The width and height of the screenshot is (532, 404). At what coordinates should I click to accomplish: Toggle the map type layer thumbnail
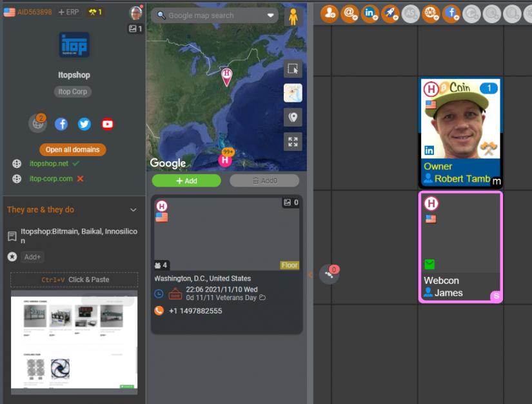coord(293,93)
